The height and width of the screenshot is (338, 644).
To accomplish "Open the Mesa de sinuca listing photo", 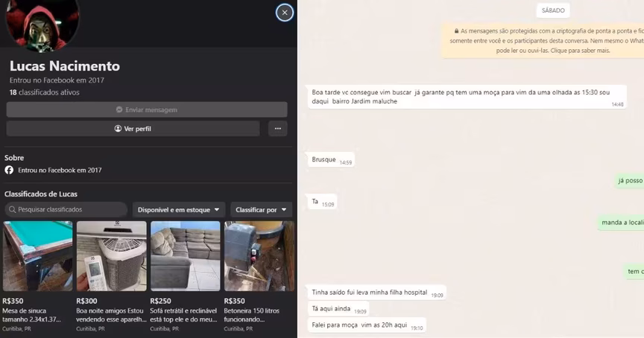I will [38, 255].
